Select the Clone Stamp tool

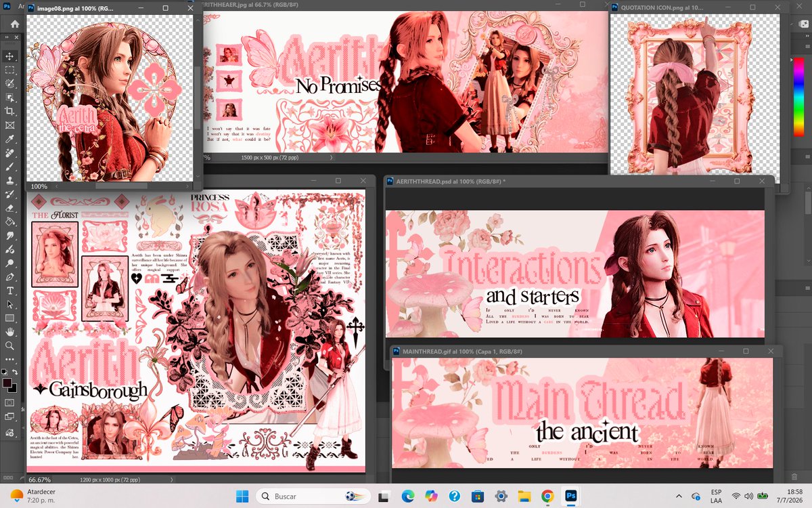[x=10, y=181]
